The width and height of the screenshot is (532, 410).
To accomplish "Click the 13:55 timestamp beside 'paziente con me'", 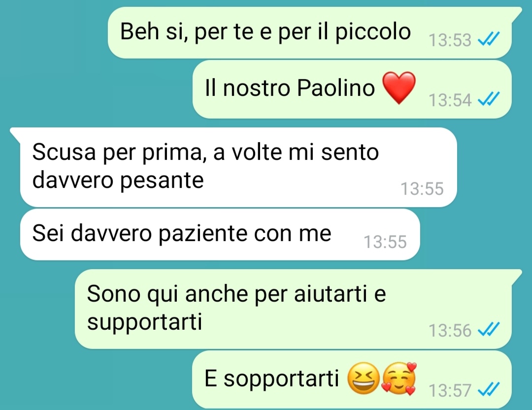I will 385,242.
